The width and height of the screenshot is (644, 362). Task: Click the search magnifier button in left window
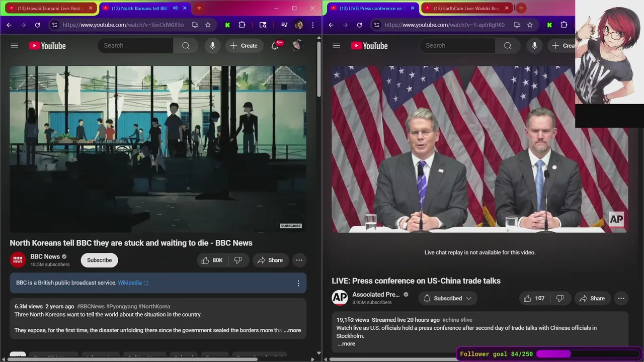pos(186,46)
